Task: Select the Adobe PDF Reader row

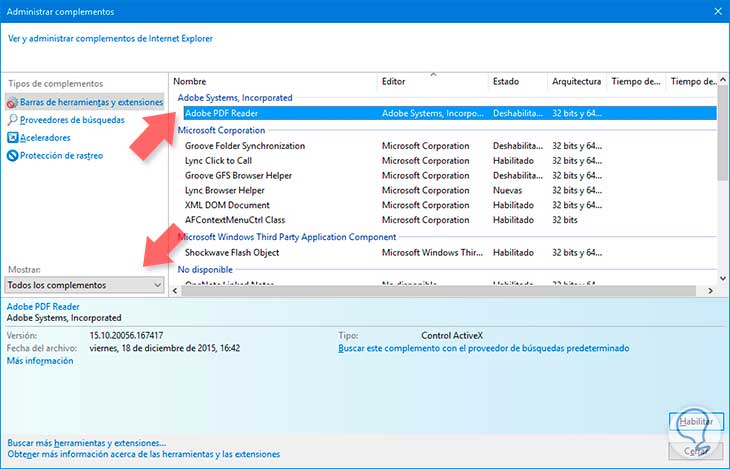Action: (x=450, y=113)
